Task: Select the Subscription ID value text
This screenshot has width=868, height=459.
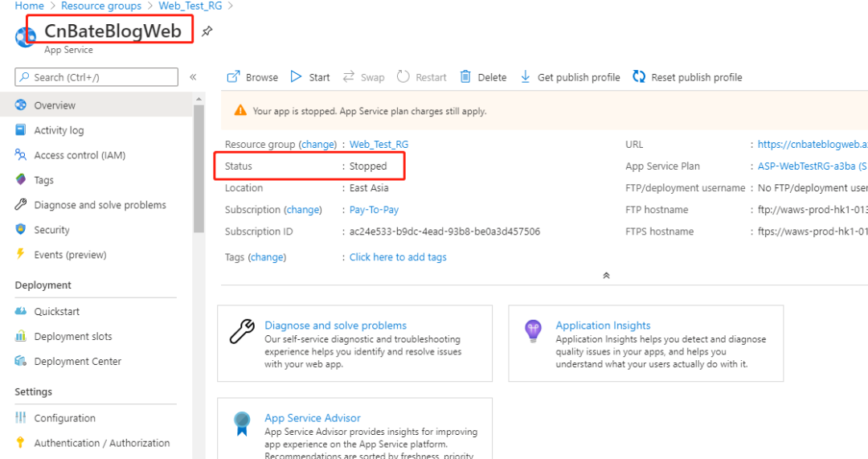Action: pos(444,231)
